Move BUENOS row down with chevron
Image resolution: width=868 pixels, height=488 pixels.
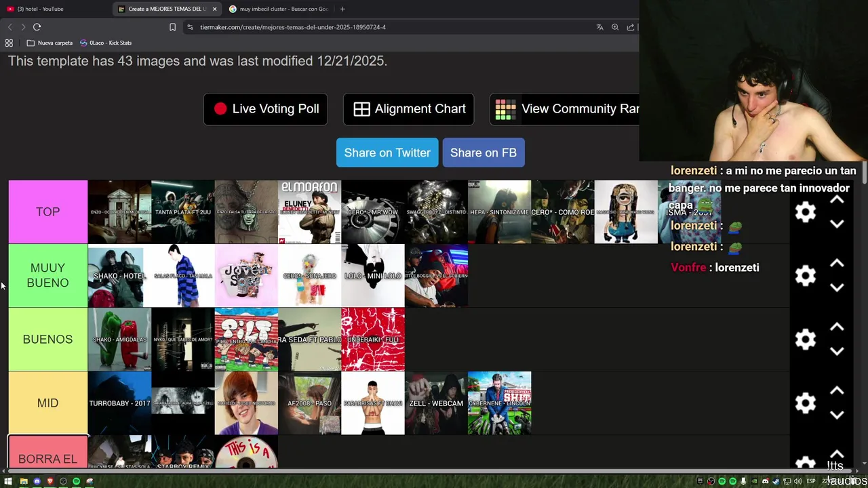pos(837,352)
